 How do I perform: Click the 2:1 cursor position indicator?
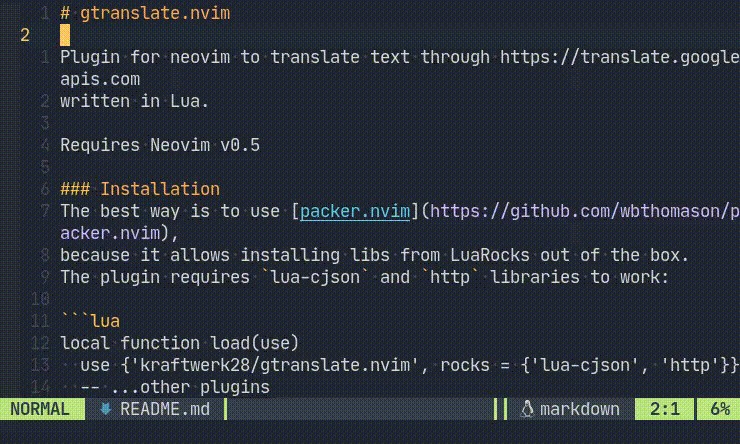[664, 409]
